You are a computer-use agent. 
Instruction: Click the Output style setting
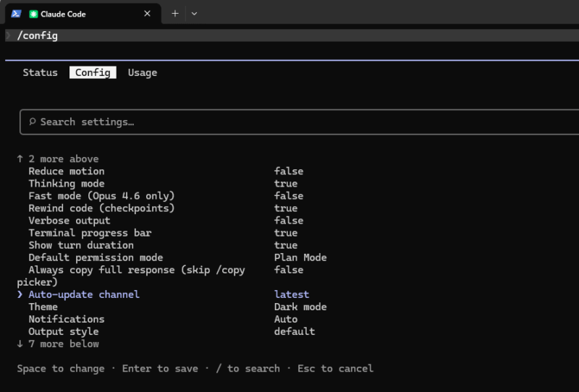(64, 331)
